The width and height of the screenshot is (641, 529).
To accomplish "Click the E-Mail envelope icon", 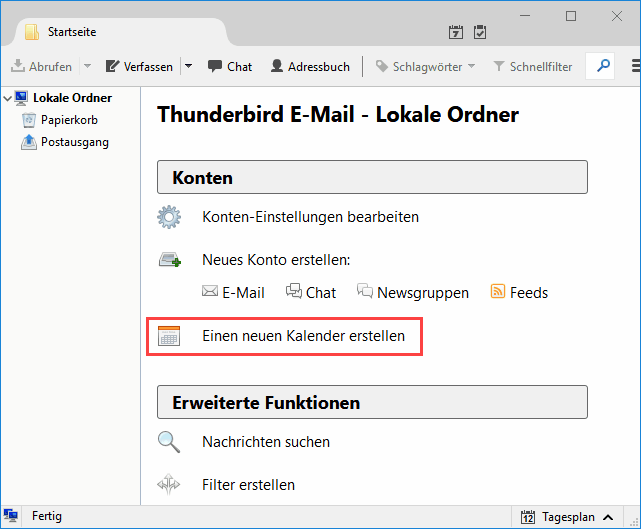I will (x=210, y=291).
